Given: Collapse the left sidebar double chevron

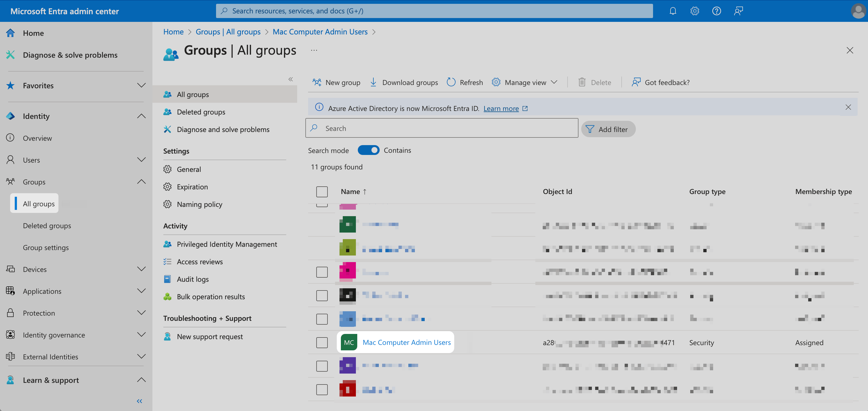Looking at the screenshot, I should tap(140, 401).
